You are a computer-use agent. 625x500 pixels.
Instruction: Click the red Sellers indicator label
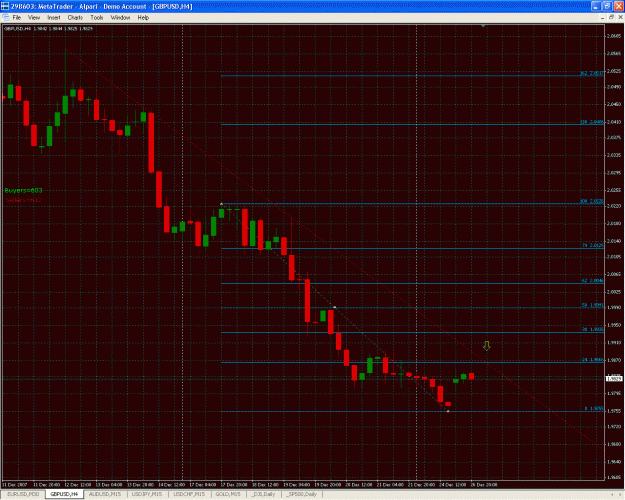tap(23, 200)
